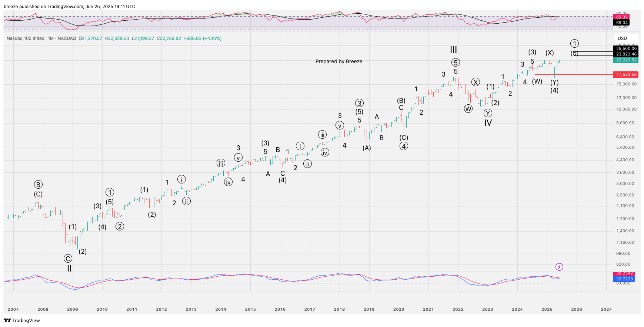Select the circled X wave label
The height and width of the screenshot is (327, 644).
[x=476, y=82]
